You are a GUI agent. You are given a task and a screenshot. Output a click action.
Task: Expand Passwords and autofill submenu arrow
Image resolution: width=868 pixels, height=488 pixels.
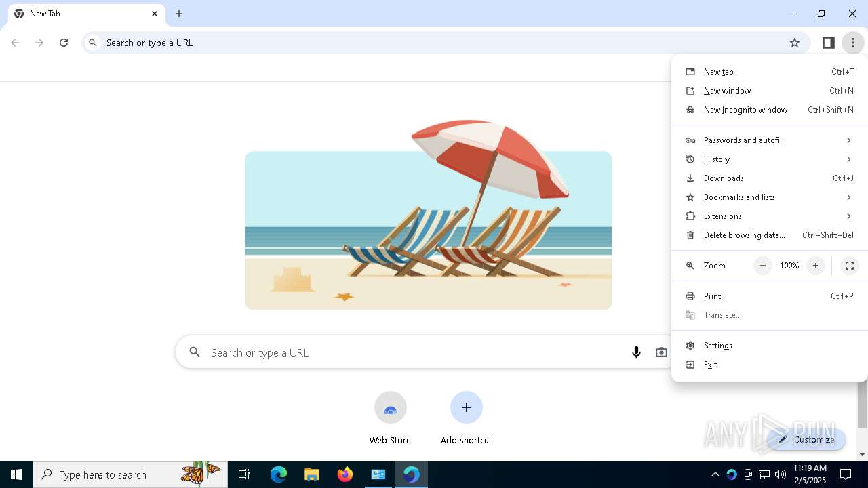pyautogui.click(x=848, y=140)
